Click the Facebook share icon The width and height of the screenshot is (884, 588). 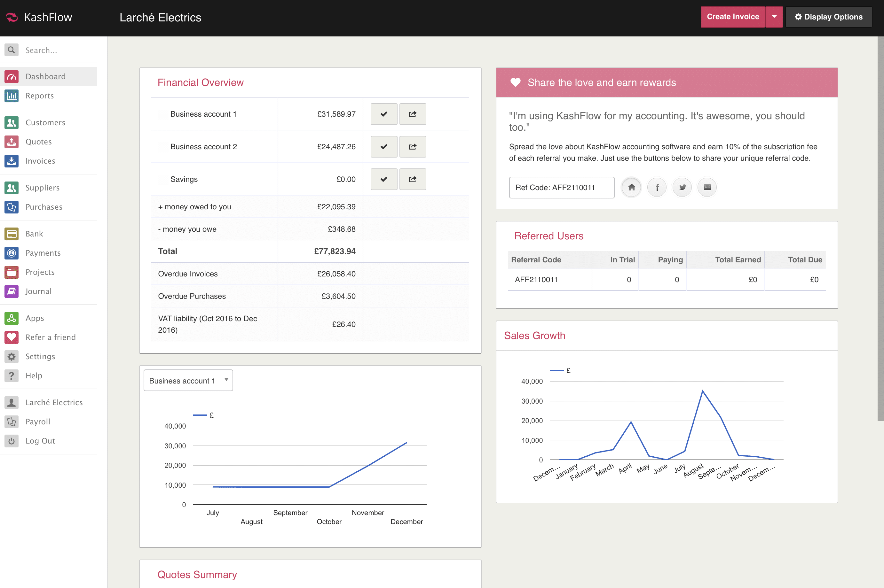[x=657, y=187]
